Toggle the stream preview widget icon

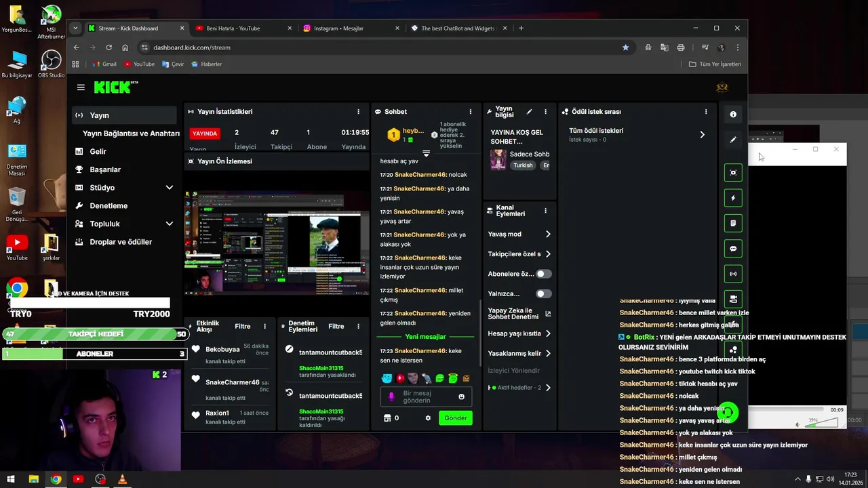click(733, 173)
